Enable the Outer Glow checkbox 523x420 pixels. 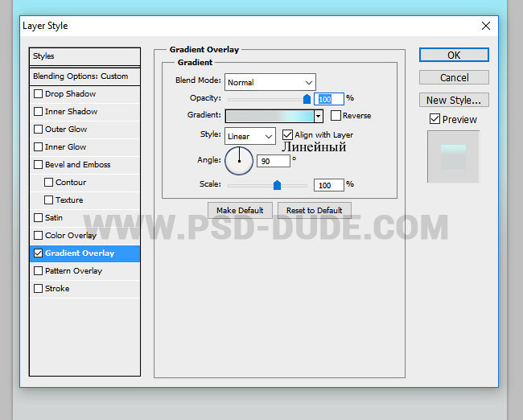pos(38,129)
